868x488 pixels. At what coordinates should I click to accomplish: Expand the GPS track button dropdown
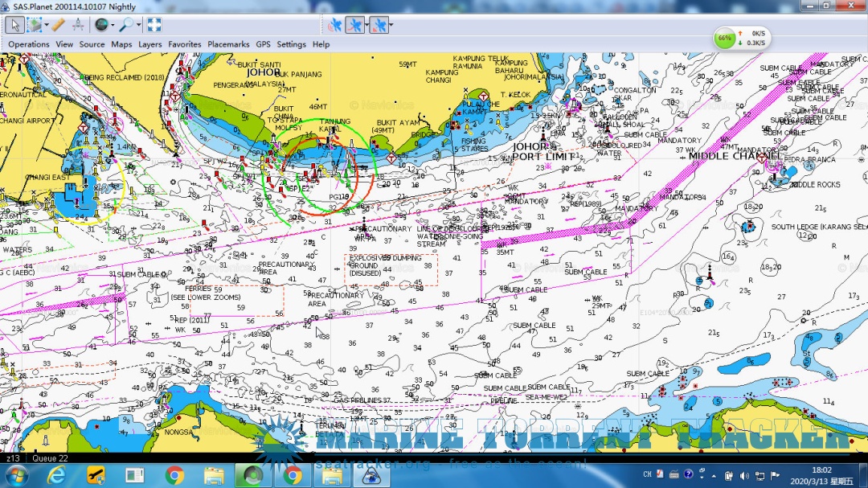pos(366,25)
